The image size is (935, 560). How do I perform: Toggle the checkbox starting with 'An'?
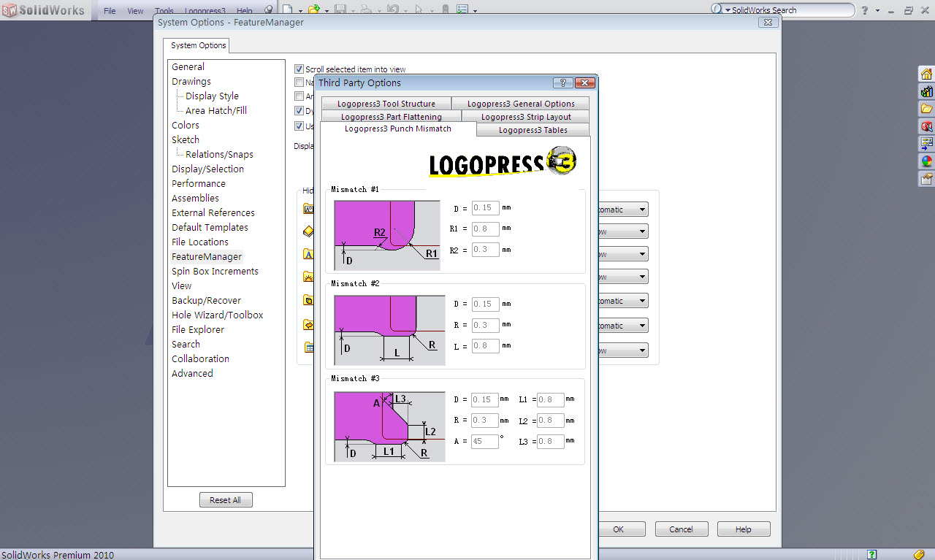pos(299,96)
